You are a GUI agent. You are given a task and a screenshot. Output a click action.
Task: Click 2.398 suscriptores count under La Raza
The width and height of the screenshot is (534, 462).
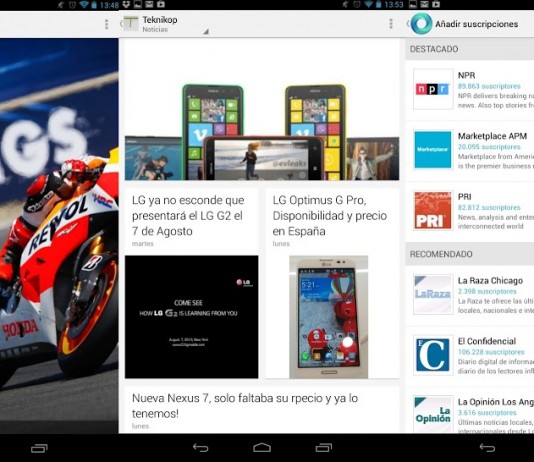click(x=487, y=291)
